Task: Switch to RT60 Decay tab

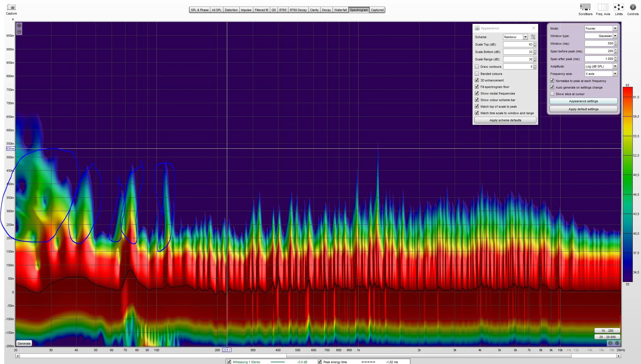Action: click(x=298, y=10)
